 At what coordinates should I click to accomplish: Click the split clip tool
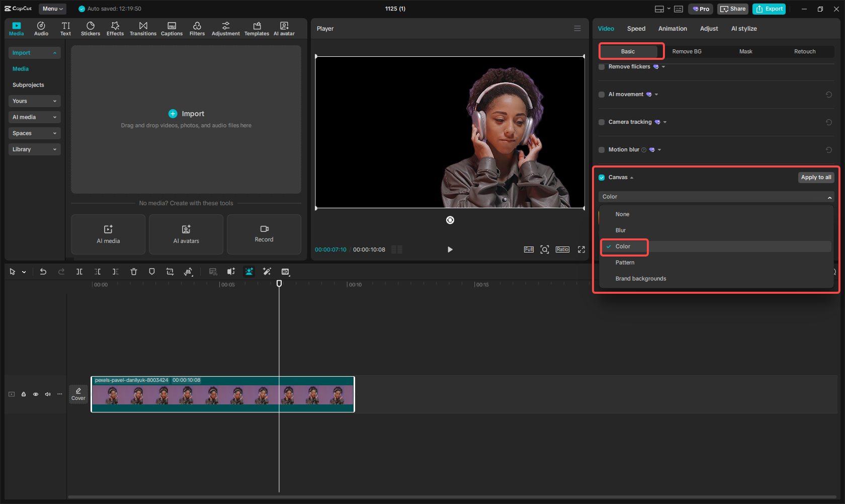[79, 272]
